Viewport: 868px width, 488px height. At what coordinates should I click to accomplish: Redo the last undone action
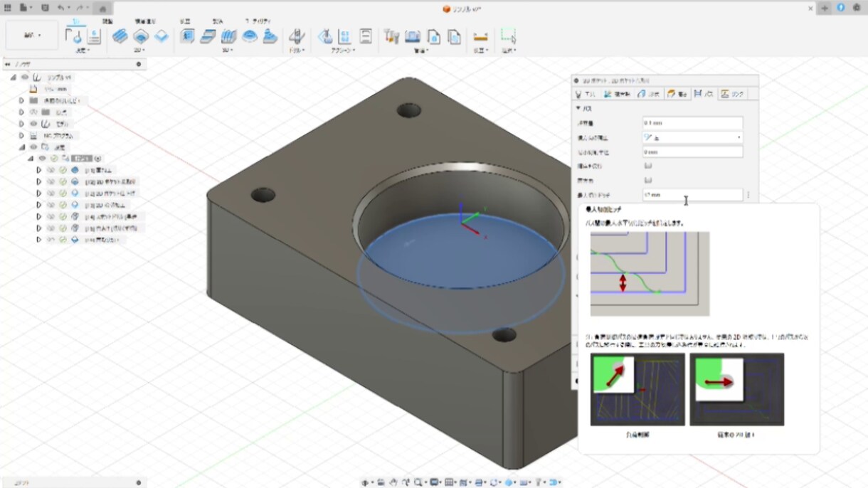coord(78,8)
